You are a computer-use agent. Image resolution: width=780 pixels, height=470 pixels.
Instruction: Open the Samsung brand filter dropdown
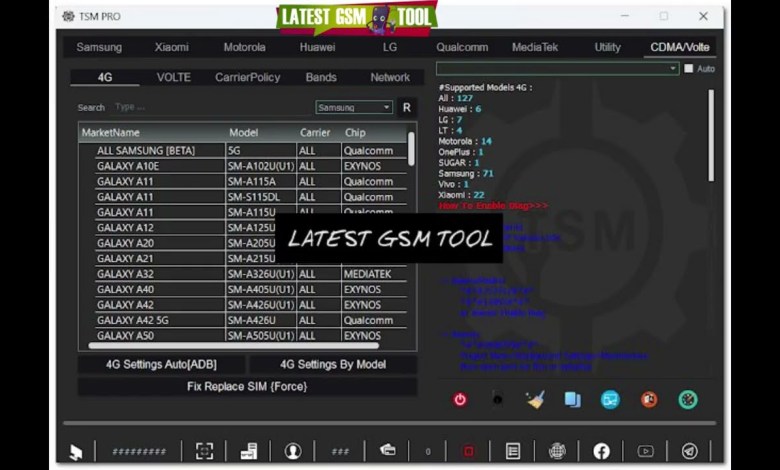coord(354,107)
